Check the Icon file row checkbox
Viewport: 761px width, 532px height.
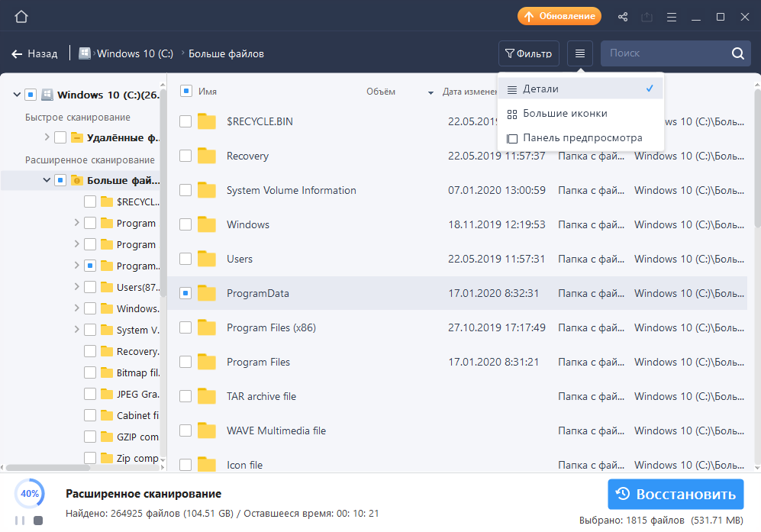click(185, 465)
